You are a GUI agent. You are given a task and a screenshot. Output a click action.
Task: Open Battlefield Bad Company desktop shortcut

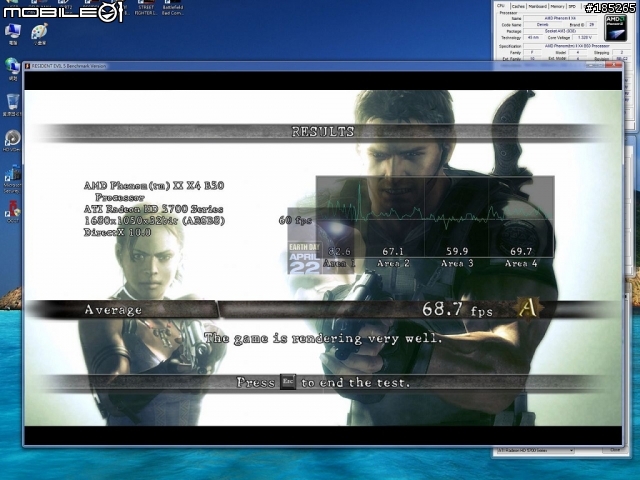pos(173,8)
